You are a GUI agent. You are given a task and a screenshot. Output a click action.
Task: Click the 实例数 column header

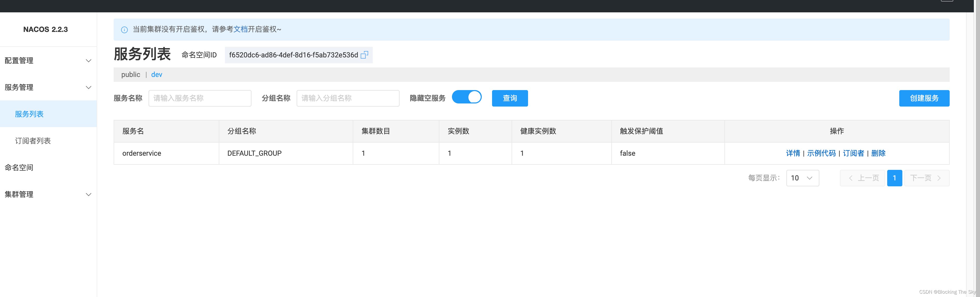pos(475,131)
